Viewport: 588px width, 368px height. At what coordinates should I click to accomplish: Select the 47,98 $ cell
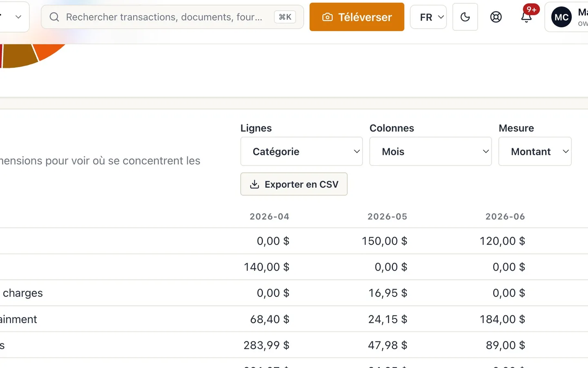point(388,346)
